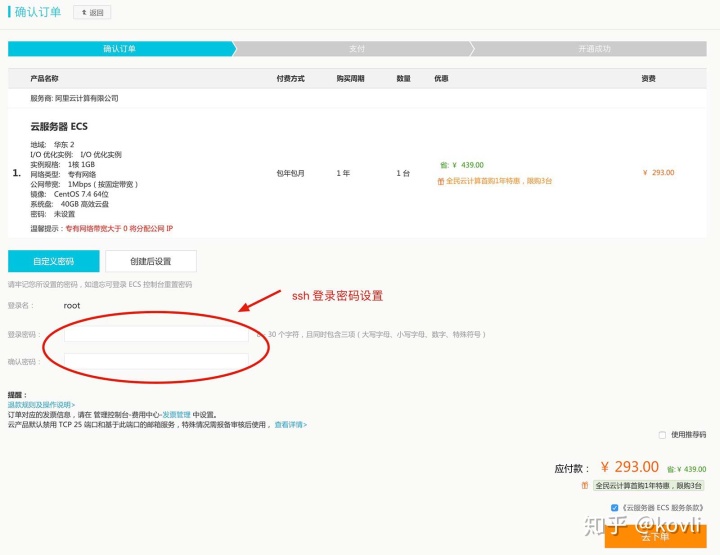
Task: Click the 资费 column header
Action: click(648, 78)
